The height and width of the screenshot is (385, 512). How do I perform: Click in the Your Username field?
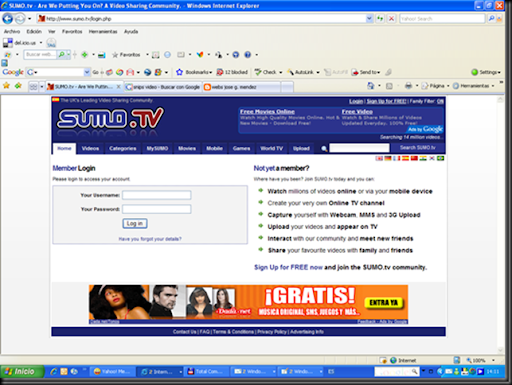pos(157,195)
